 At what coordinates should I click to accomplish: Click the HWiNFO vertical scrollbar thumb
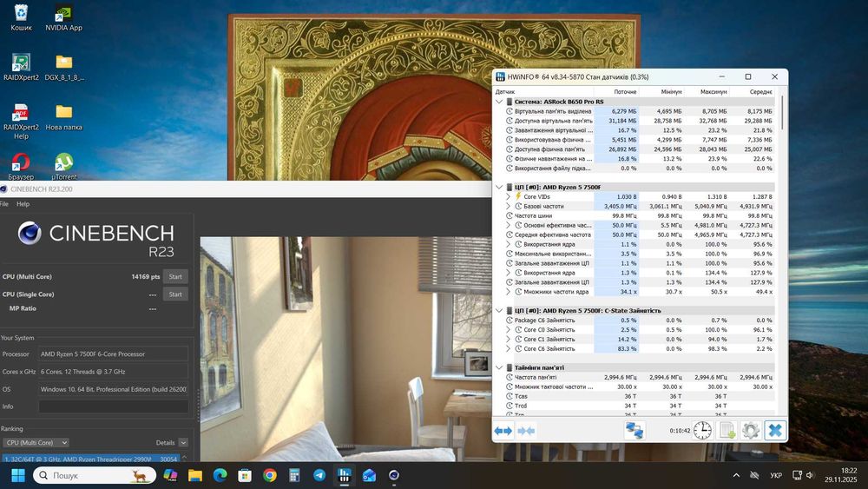(782, 114)
